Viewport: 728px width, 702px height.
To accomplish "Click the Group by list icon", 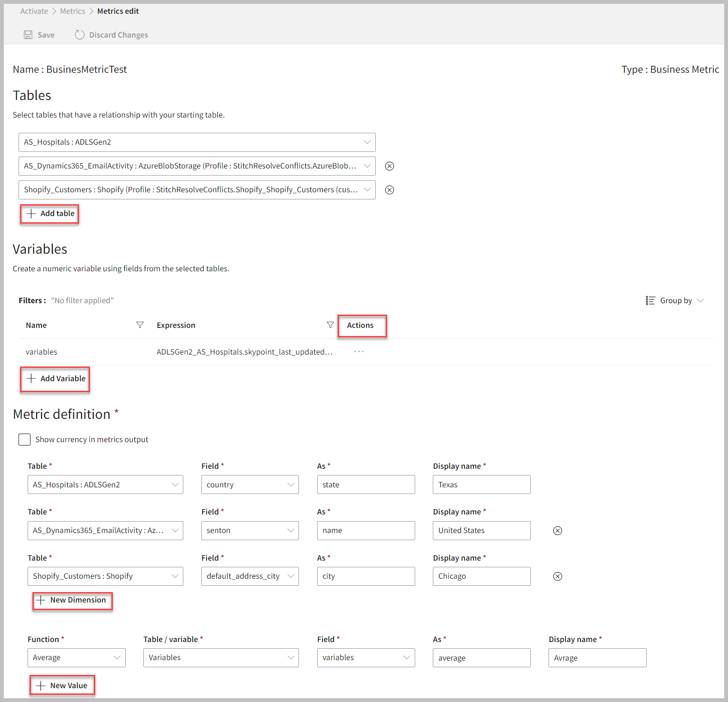I will 650,301.
